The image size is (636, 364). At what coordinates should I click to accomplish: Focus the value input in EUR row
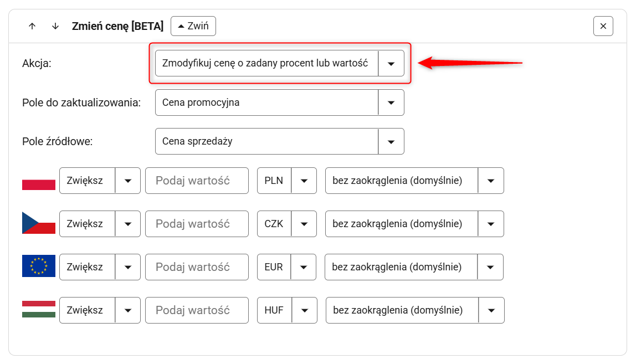point(197,267)
